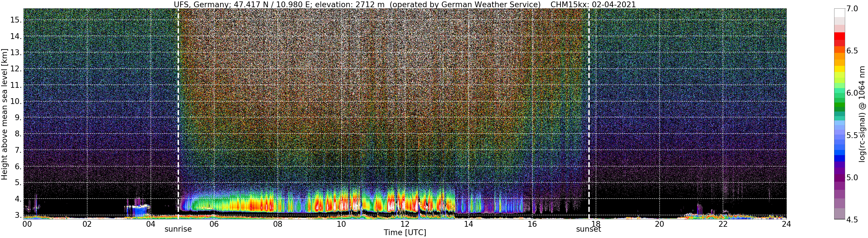Image resolution: width=868 pixels, height=238 pixels.
Task: Select the time axis tick "02"
Action: click(87, 224)
